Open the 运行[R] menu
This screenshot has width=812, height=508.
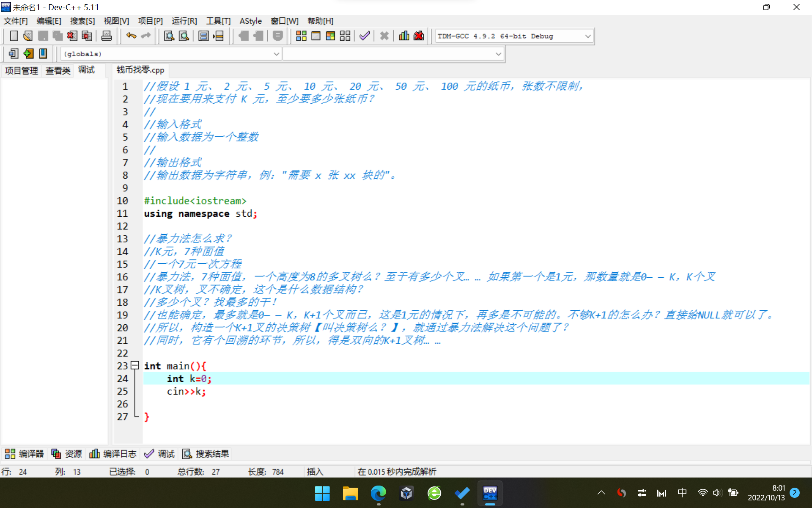point(184,21)
